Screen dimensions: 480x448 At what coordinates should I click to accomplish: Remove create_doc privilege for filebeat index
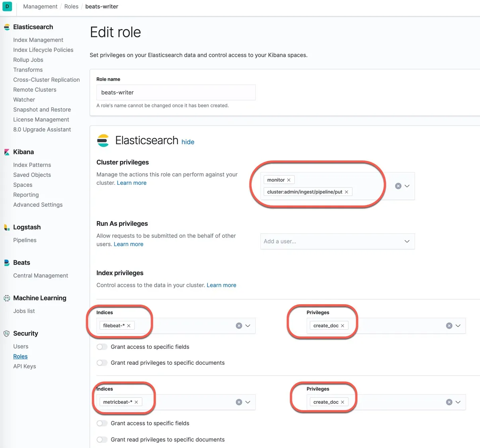[x=343, y=326]
